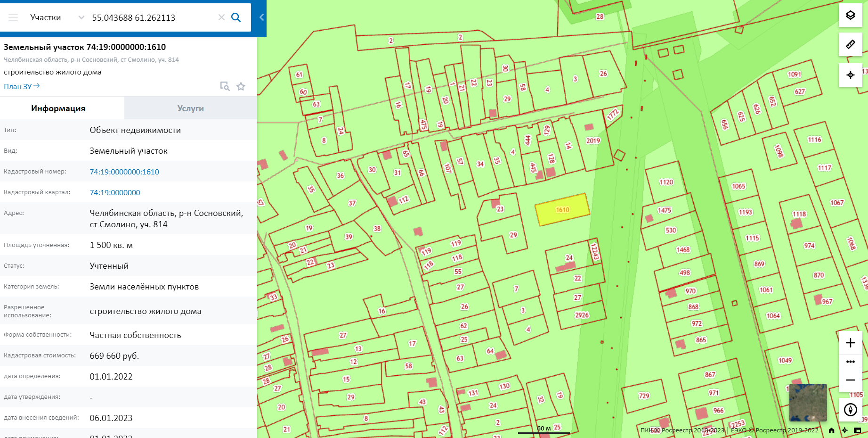Clear the search field with X
This screenshot has height=438, width=868.
pyautogui.click(x=221, y=17)
